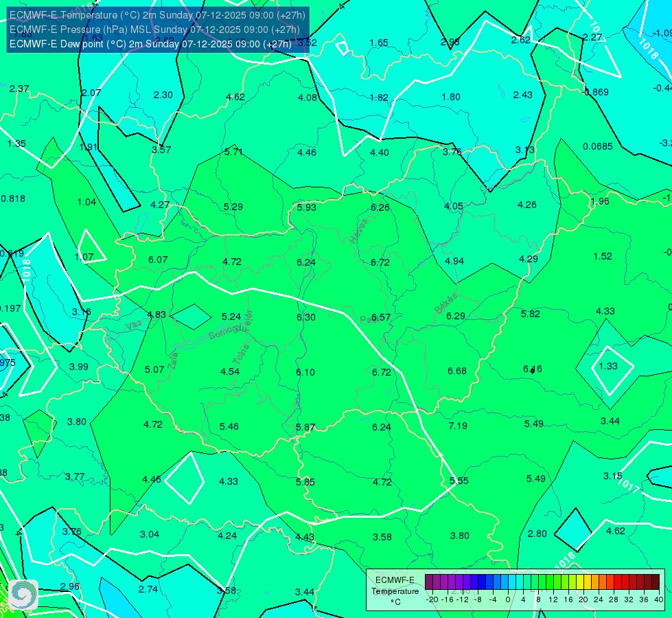
Task: Click the 3.99 temperature value
Action: [x=79, y=367]
